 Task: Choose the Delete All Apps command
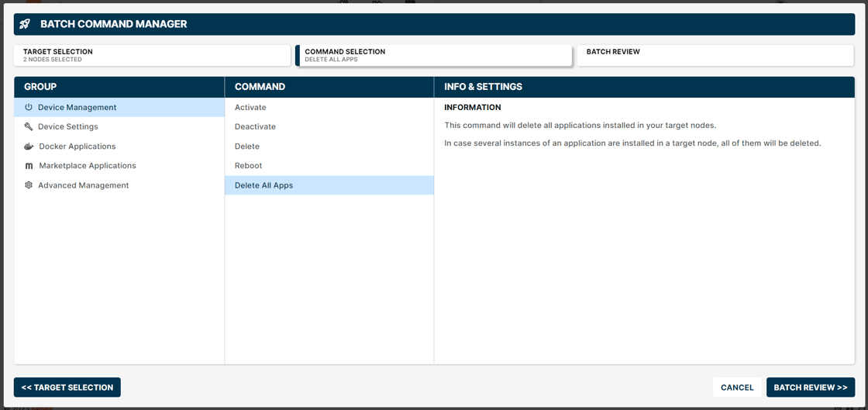pos(329,185)
